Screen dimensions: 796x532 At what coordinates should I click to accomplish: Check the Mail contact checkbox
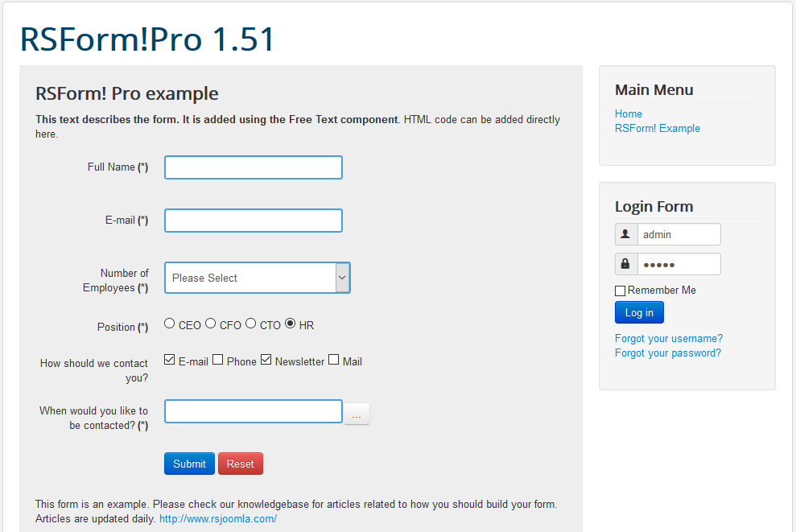[x=333, y=360]
